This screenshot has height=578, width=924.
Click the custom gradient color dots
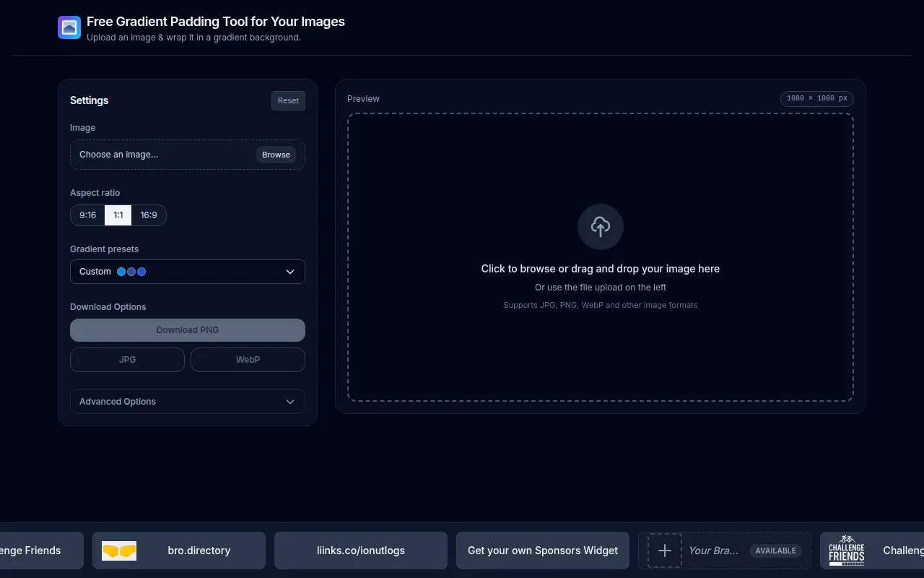tap(131, 272)
